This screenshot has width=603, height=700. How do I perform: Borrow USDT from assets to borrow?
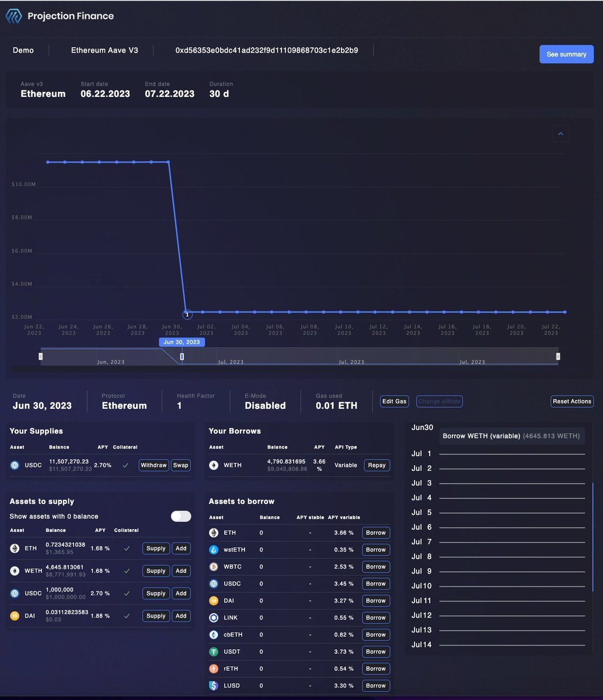[376, 652]
